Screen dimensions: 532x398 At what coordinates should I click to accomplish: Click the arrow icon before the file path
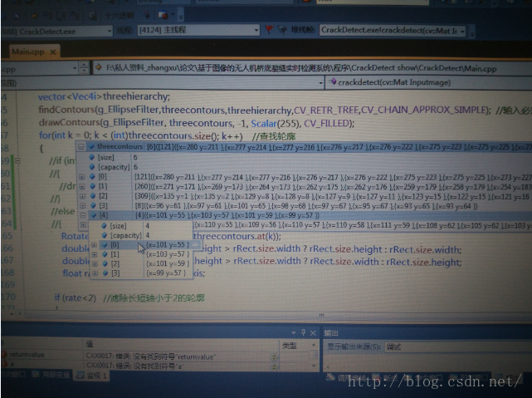tap(99, 67)
